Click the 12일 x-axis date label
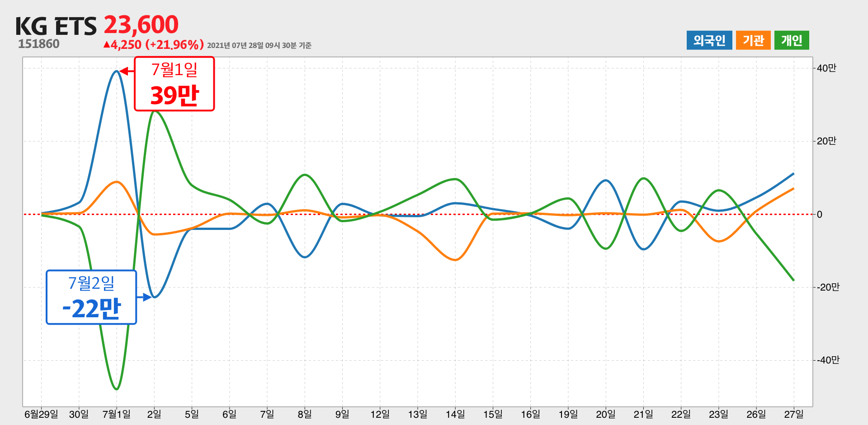The height and width of the screenshot is (425, 868). click(380, 414)
